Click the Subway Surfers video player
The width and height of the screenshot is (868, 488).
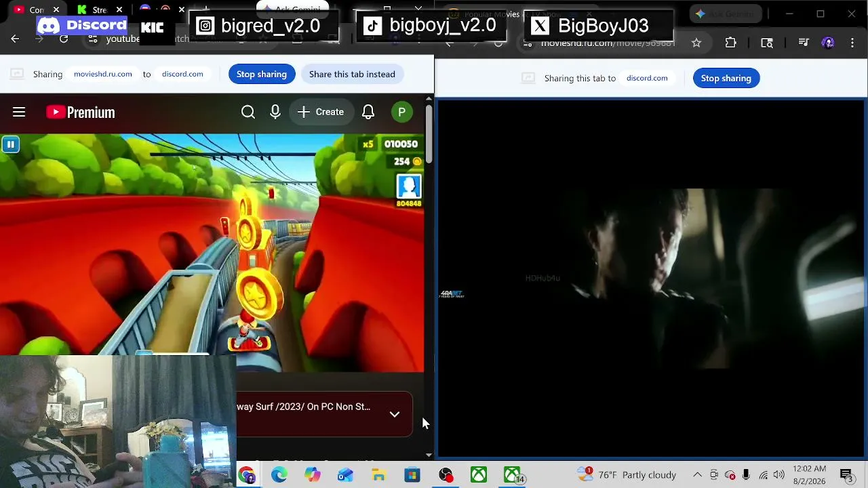212,252
